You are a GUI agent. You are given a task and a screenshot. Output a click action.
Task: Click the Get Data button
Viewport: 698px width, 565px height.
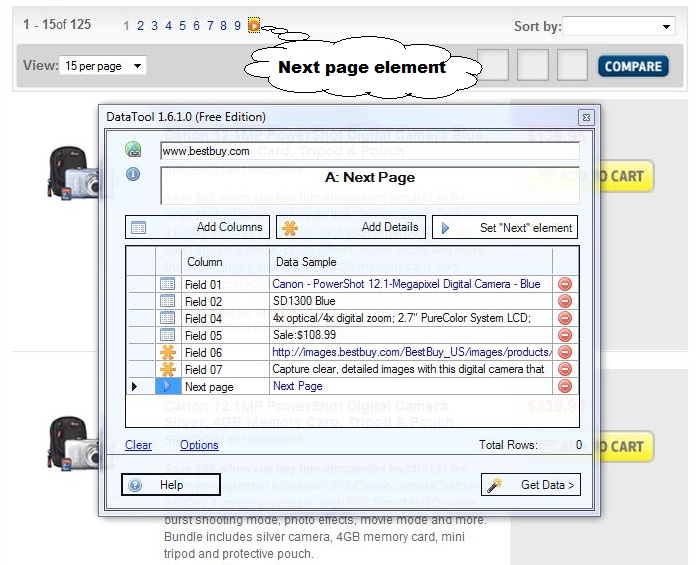531,485
